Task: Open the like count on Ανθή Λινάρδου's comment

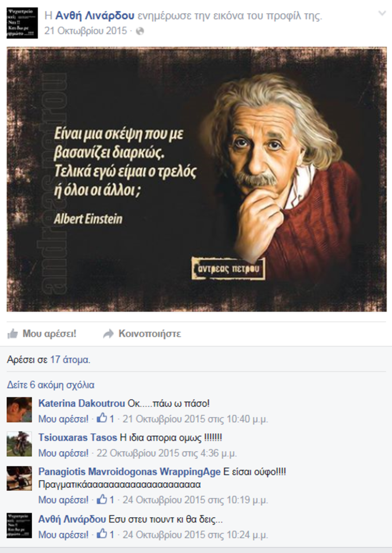Action: [x=106, y=534]
